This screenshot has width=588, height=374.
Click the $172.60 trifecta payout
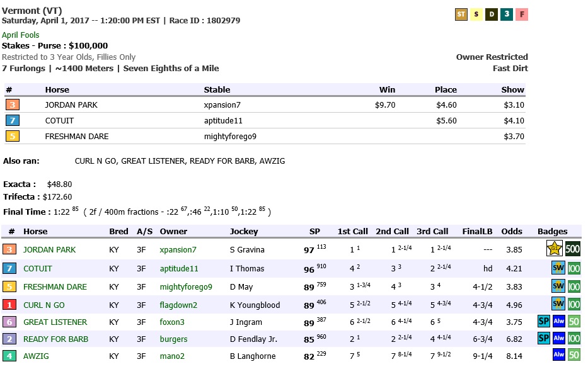[x=57, y=196]
